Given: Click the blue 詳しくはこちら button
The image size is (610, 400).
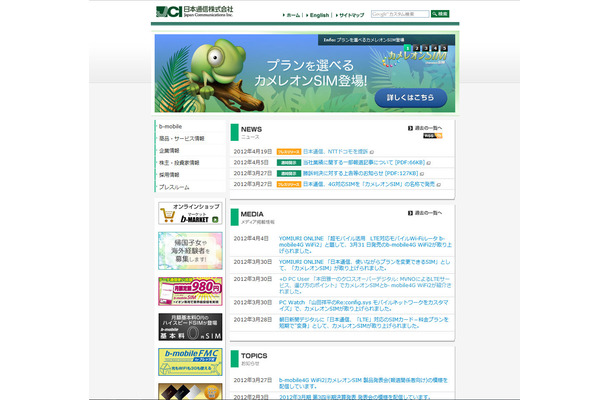Looking at the screenshot, I should coord(411,98).
